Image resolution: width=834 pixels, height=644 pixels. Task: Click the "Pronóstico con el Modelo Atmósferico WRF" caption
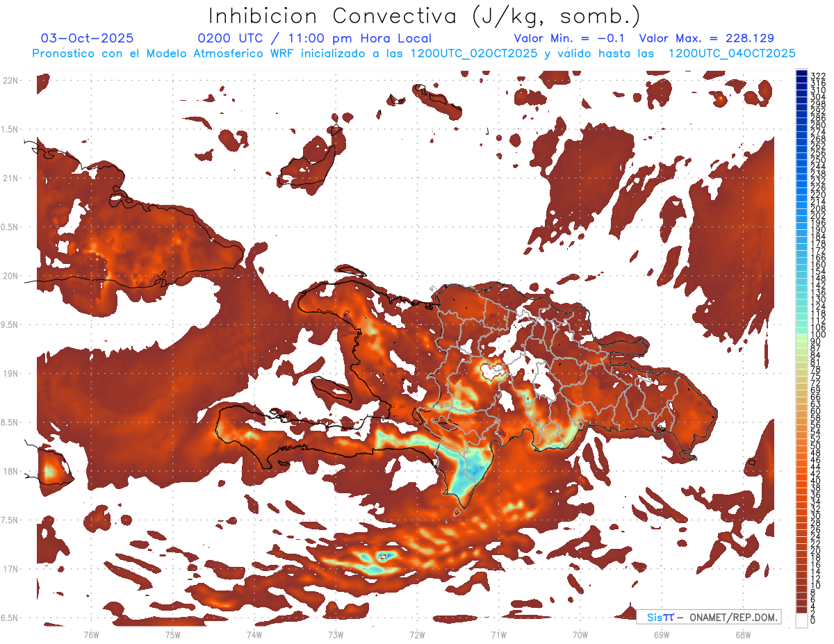tap(165, 53)
